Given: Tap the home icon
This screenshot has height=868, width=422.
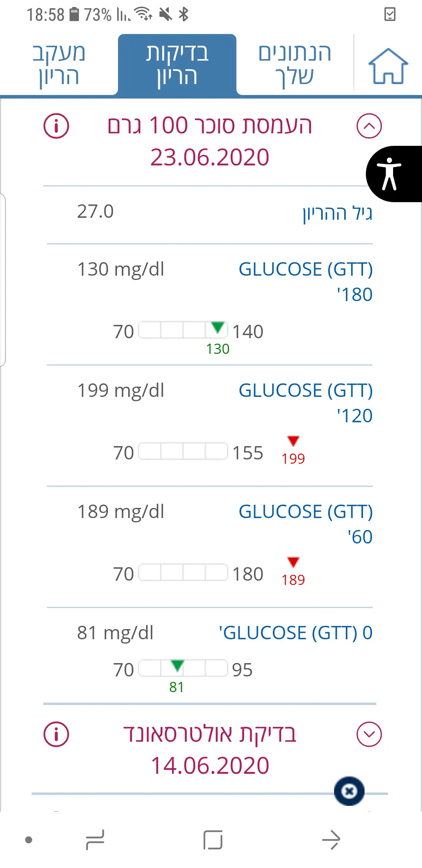Looking at the screenshot, I should (388, 66).
